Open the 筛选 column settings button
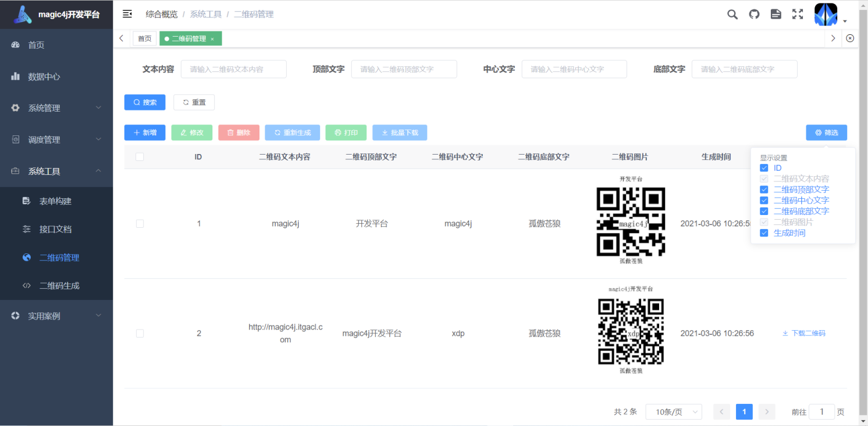868x426 pixels. pos(826,133)
